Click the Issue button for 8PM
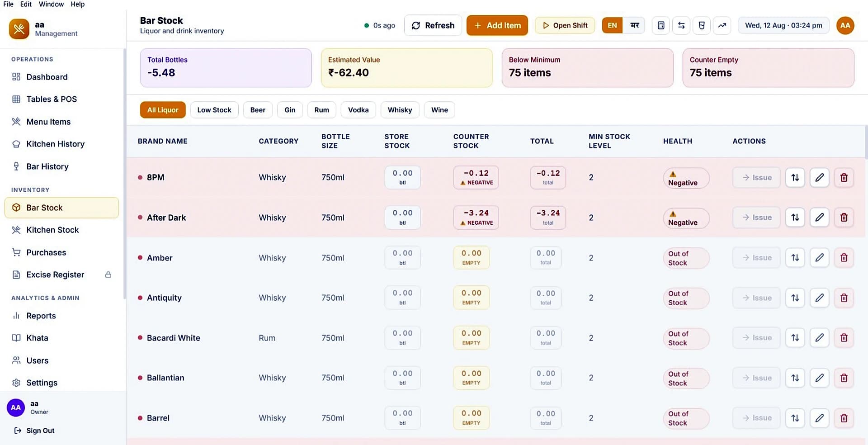This screenshot has height=445, width=868. 756,178
